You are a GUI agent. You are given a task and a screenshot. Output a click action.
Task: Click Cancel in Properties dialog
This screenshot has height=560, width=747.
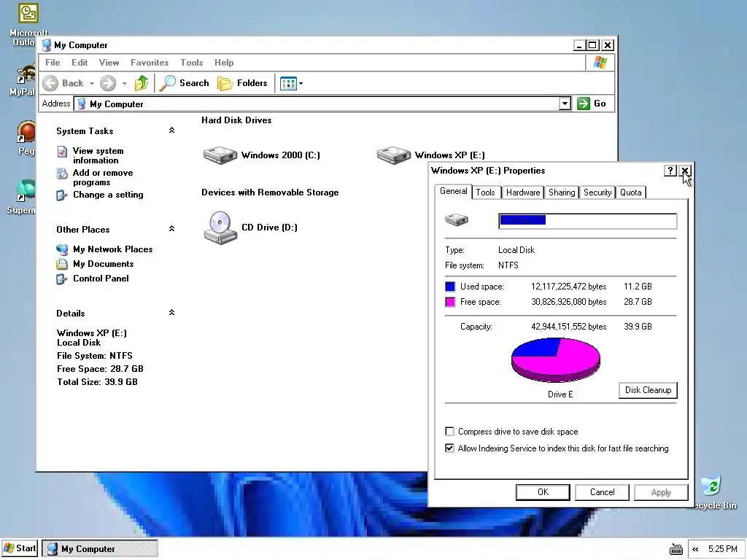coord(602,492)
